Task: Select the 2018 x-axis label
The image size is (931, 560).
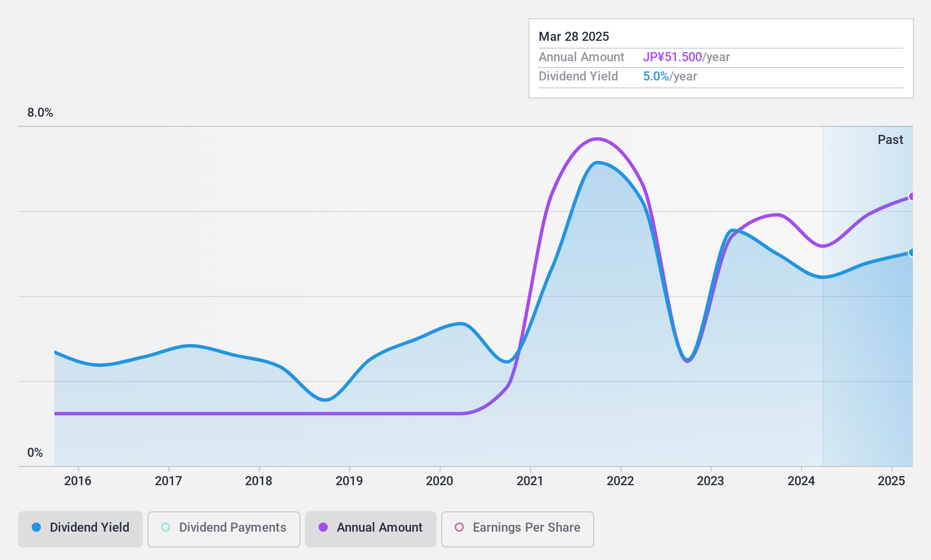Action: pos(259,481)
